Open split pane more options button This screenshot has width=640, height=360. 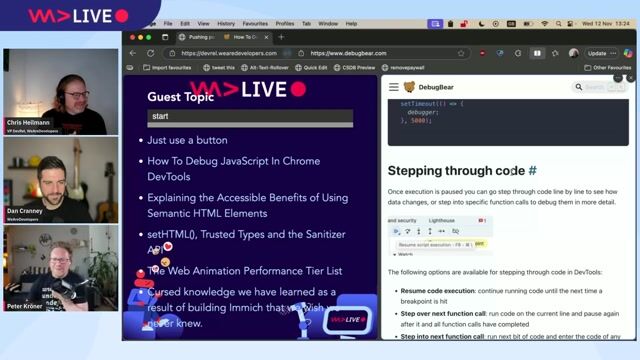618,78
